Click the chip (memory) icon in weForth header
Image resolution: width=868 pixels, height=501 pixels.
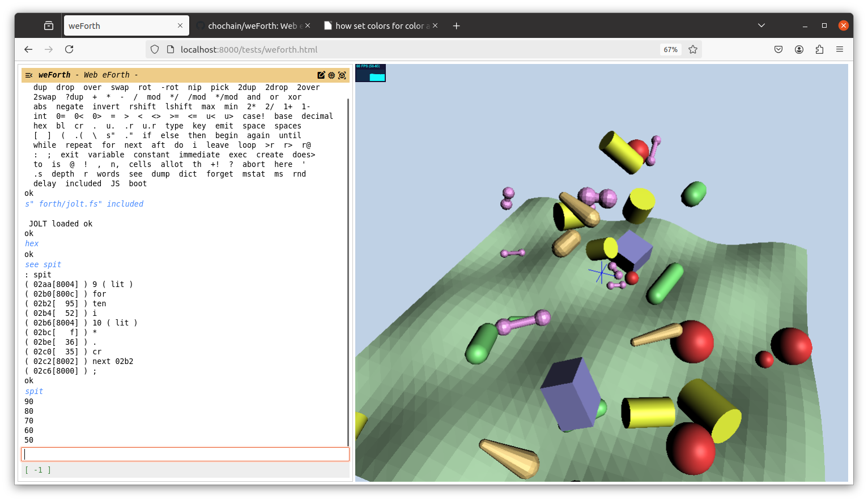331,75
